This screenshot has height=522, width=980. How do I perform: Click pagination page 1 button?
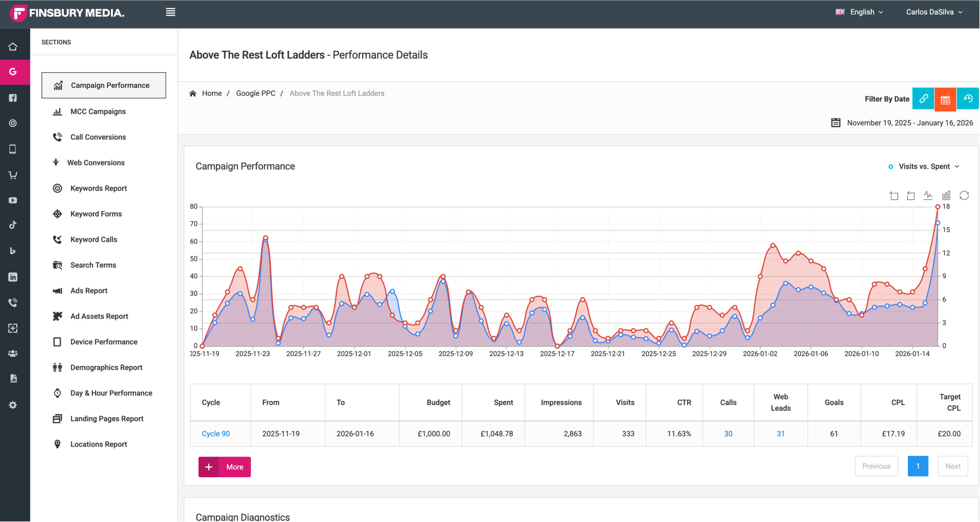(918, 466)
